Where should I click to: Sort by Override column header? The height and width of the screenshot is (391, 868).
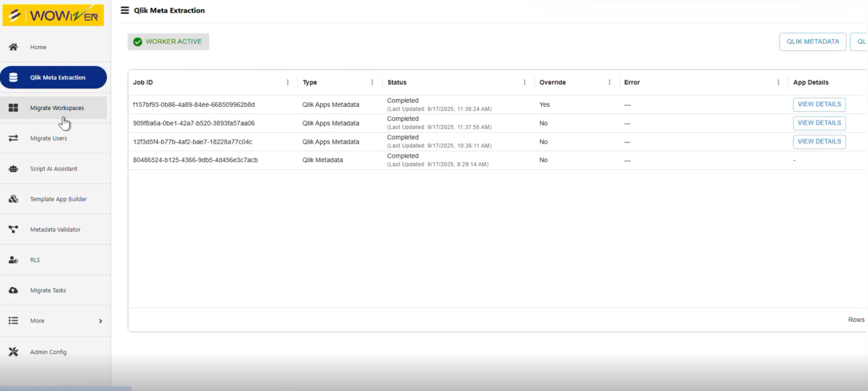[552, 82]
